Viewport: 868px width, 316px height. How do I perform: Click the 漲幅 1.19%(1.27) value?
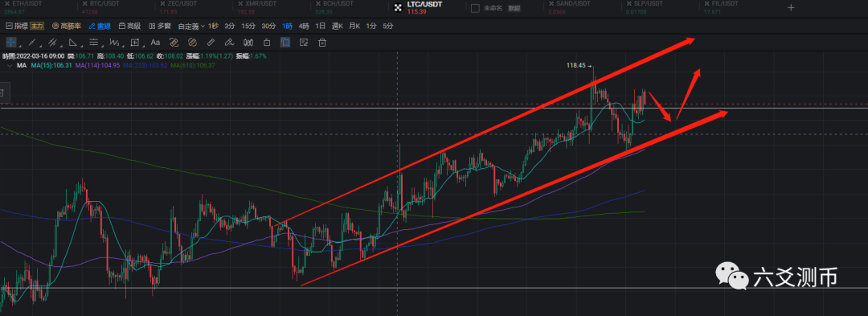[210, 56]
